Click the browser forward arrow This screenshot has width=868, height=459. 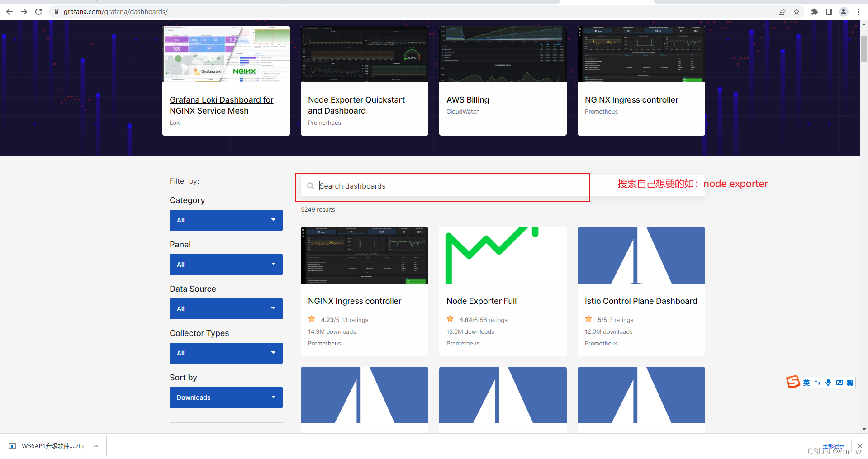click(24, 12)
